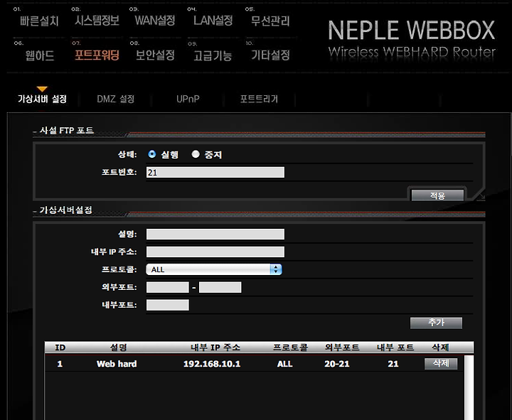This screenshot has height=420, width=512.
Task: Click the 사설 FTP 포트 section heading
Action: [x=67, y=130]
